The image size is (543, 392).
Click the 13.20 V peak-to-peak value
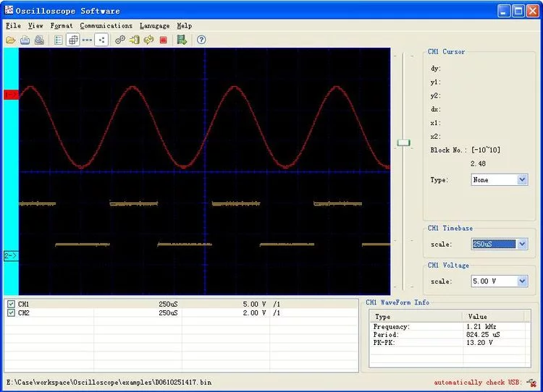point(479,343)
